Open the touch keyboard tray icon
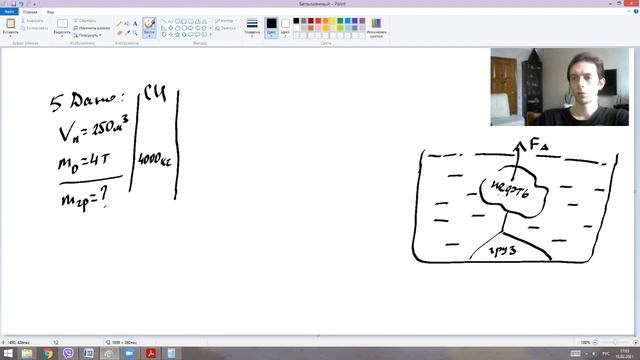The image size is (640, 360). coord(576,353)
